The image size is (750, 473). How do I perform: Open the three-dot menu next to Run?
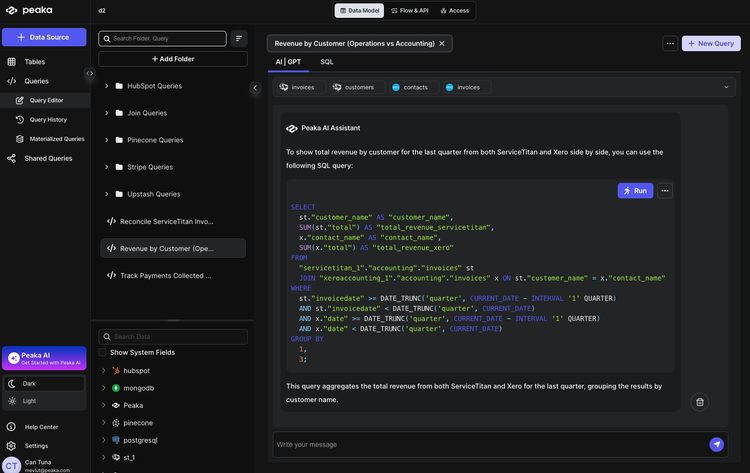664,190
